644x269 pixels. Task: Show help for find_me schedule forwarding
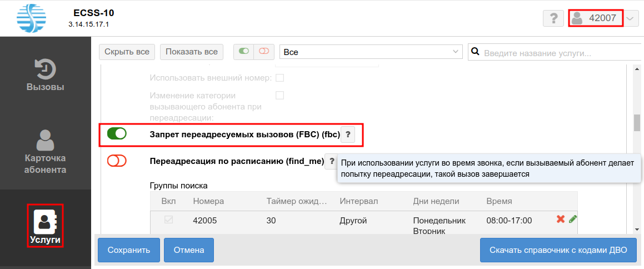331,161
